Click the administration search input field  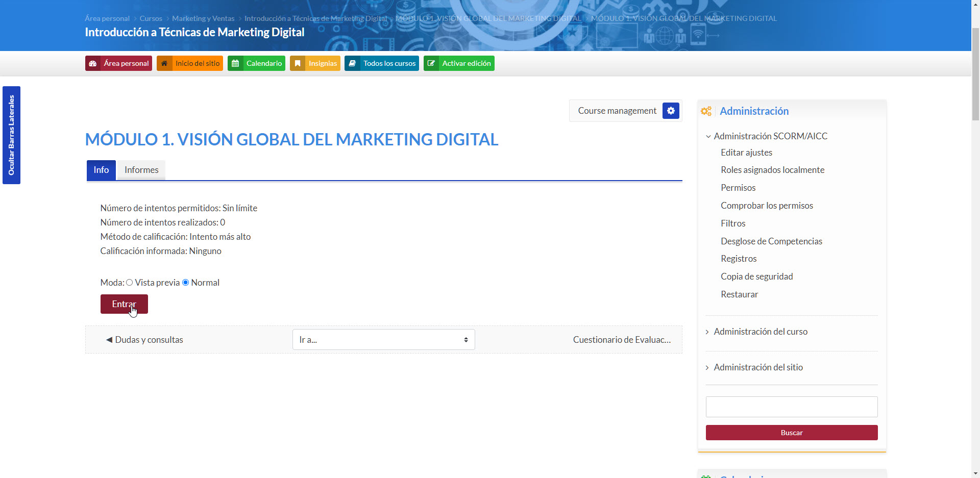pyautogui.click(x=791, y=407)
